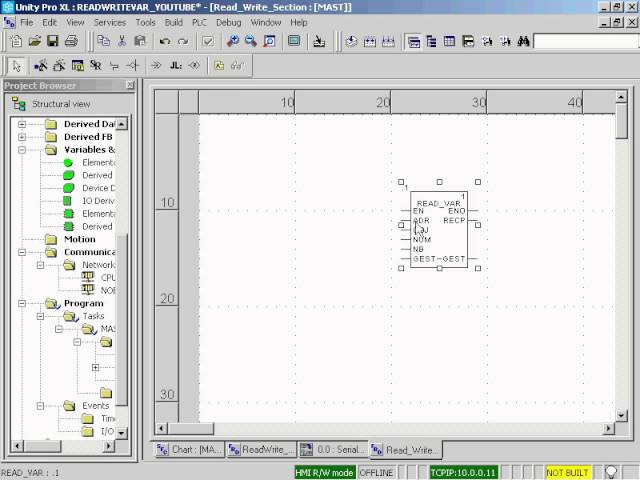Click the tree structure view icon
Image resolution: width=640 pixels, height=480 pixels.
click(431, 41)
